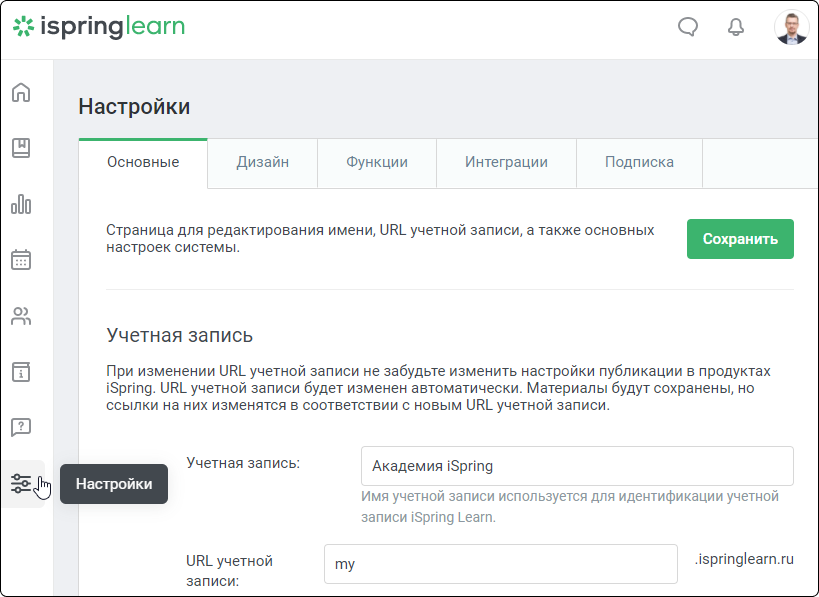The image size is (819, 597).
Task: Switch to the Дизайн tab
Action: pyautogui.click(x=263, y=162)
